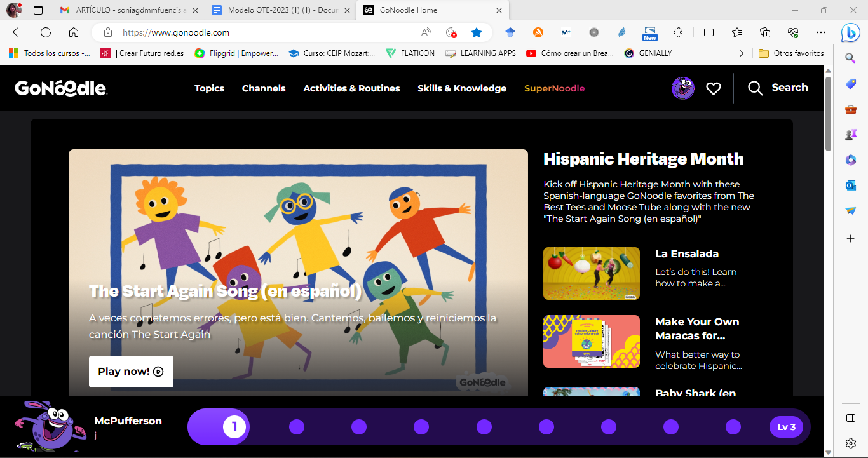Close the GoNoodle Home tab
The height and width of the screenshot is (458, 868).
(499, 10)
